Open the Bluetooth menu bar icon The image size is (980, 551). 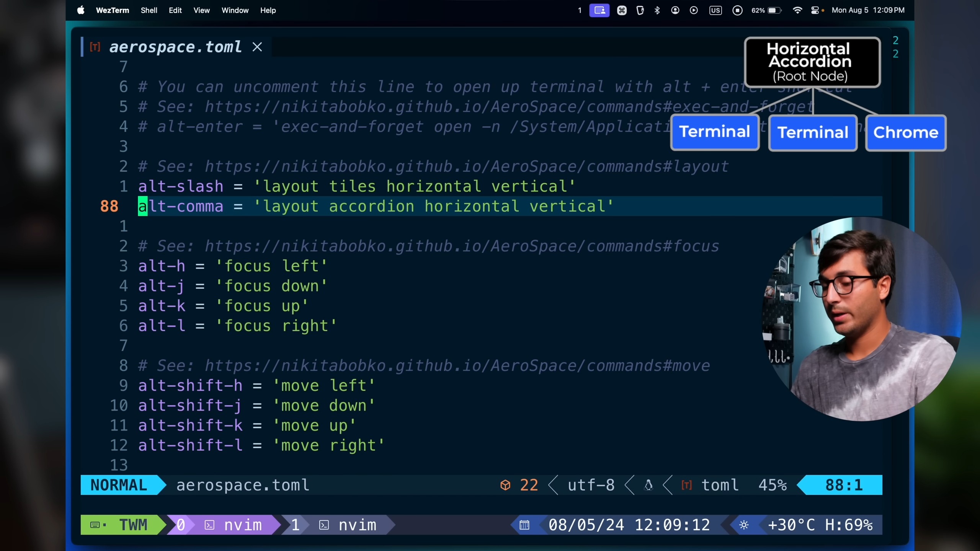click(x=657, y=10)
